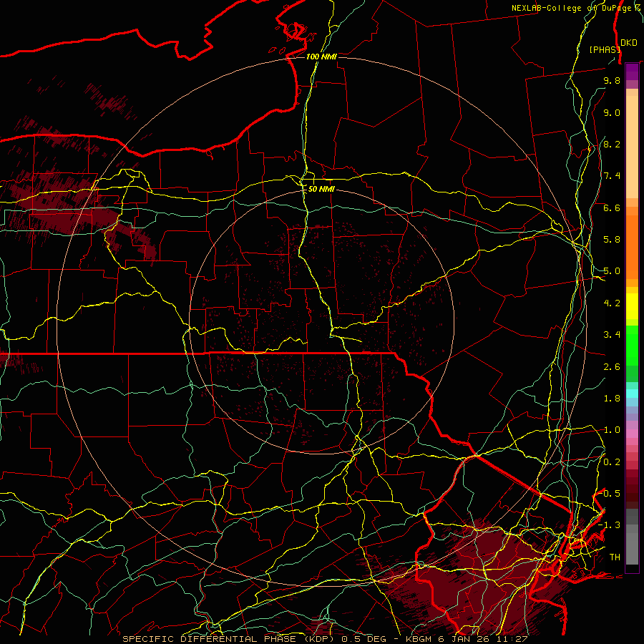Image resolution: width=644 pixels, height=644 pixels.
Task: Click the 5.8 scale value
Action: point(612,240)
